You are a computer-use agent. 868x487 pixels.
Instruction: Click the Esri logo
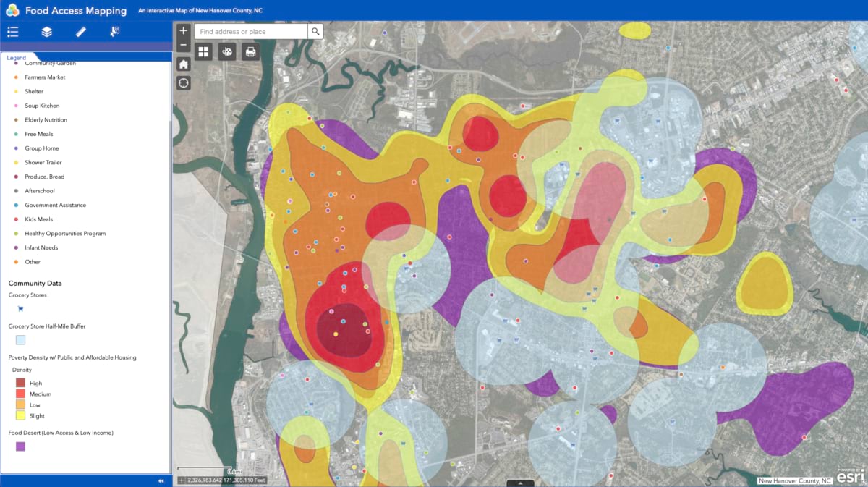click(x=851, y=475)
